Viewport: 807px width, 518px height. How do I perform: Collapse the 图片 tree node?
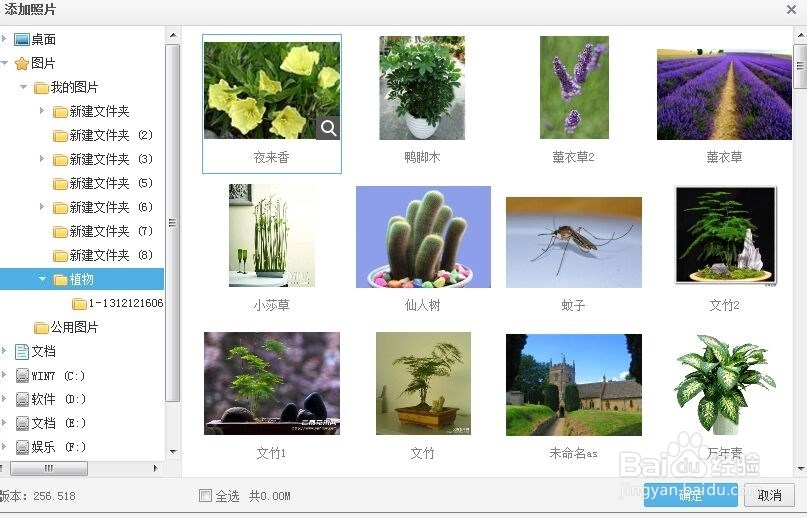(x=4, y=63)
